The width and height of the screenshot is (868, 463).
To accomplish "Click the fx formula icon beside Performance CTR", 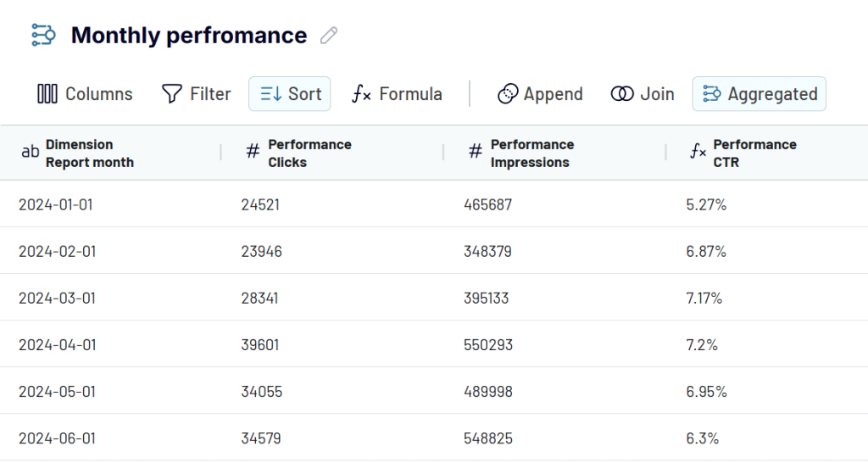I will tap(698, 151).
